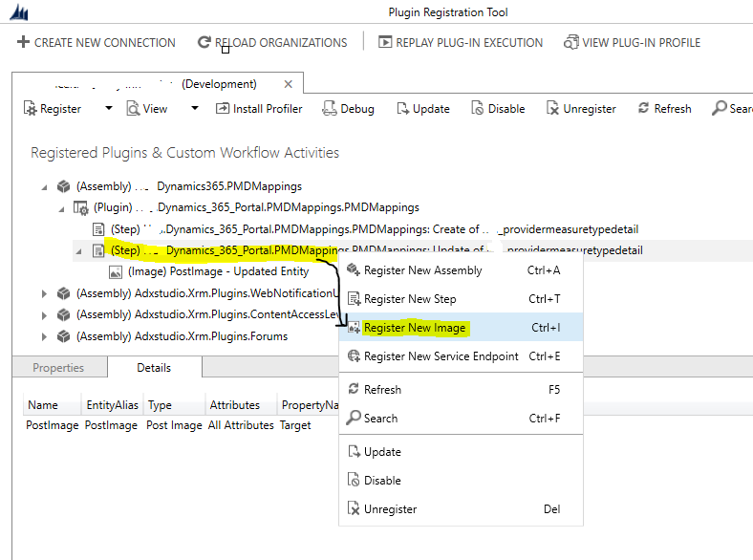
Task: Click the View Plug-in Profile icon
Action: (571, 42)
